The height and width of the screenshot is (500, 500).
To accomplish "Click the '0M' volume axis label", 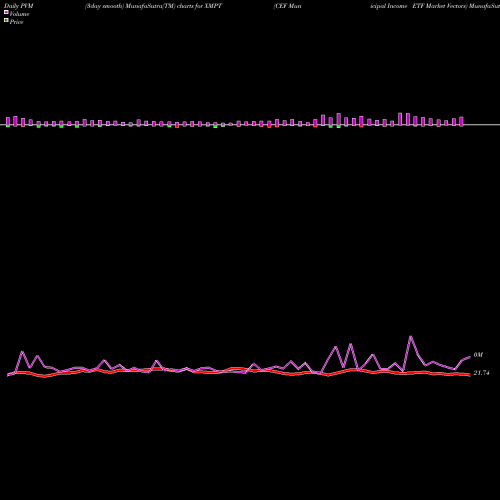I will pos(478,355).
